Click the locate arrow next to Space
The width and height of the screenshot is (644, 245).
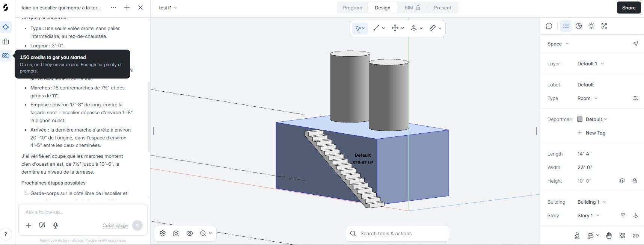[636, 44]
